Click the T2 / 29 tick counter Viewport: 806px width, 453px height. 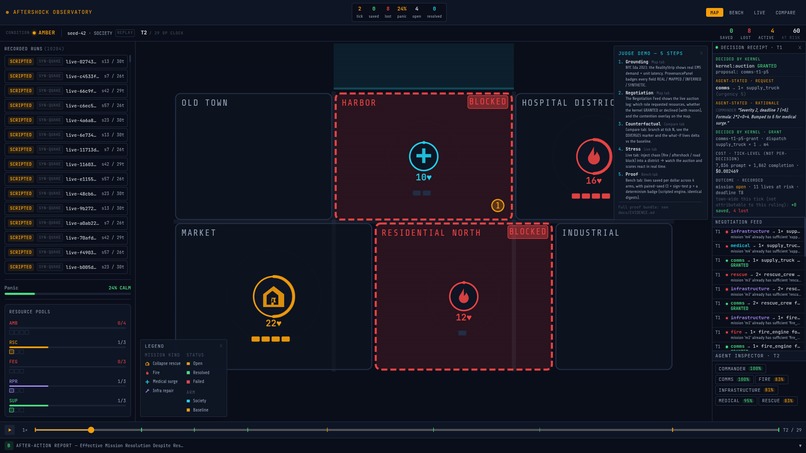click(x=792, y=430)
